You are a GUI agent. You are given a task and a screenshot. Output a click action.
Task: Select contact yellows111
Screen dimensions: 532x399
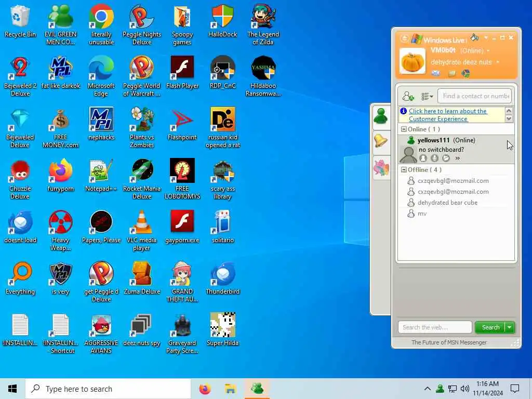(x=456, y=149)
